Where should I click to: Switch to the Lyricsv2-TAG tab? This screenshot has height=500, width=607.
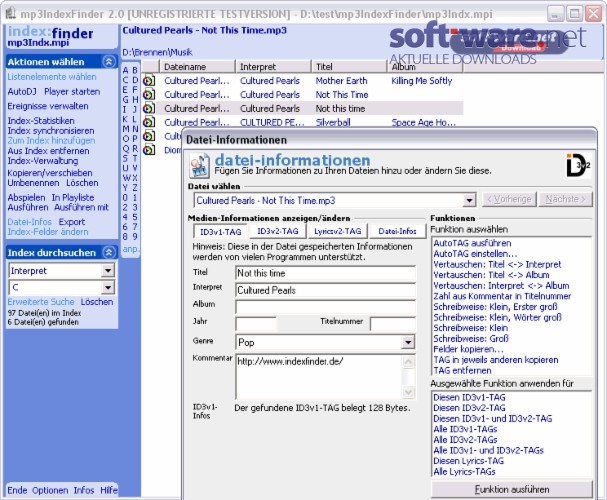[x=337, y=231]
